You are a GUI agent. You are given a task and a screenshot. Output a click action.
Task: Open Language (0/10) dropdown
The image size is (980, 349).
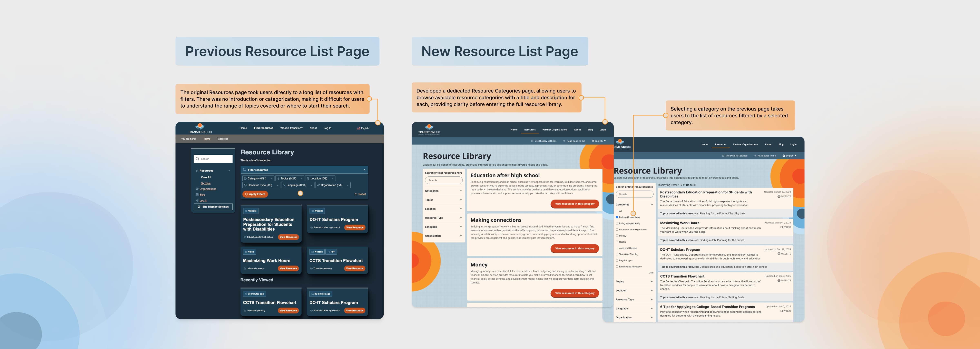pyautogui.click(x=297, y=185)
